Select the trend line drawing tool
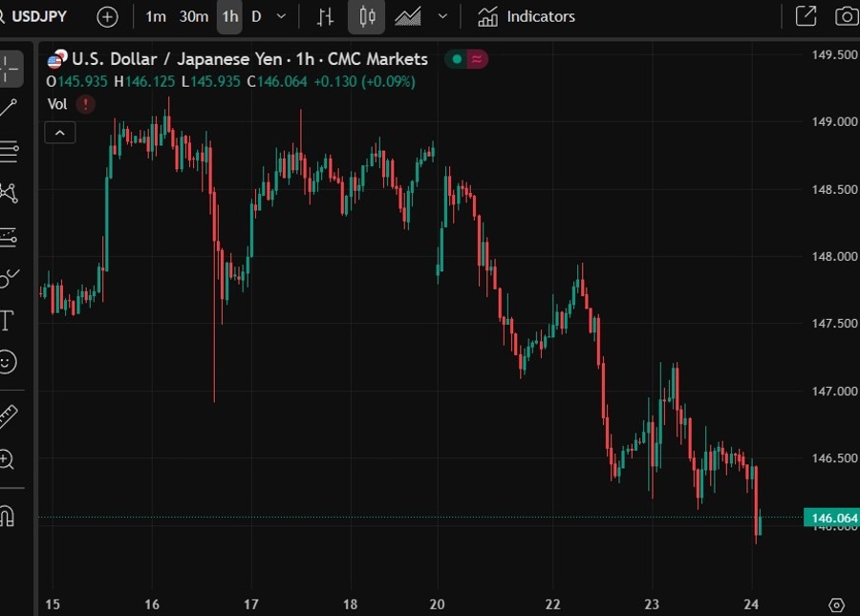This screenshot has height=616, width=860. pos(10,108)
